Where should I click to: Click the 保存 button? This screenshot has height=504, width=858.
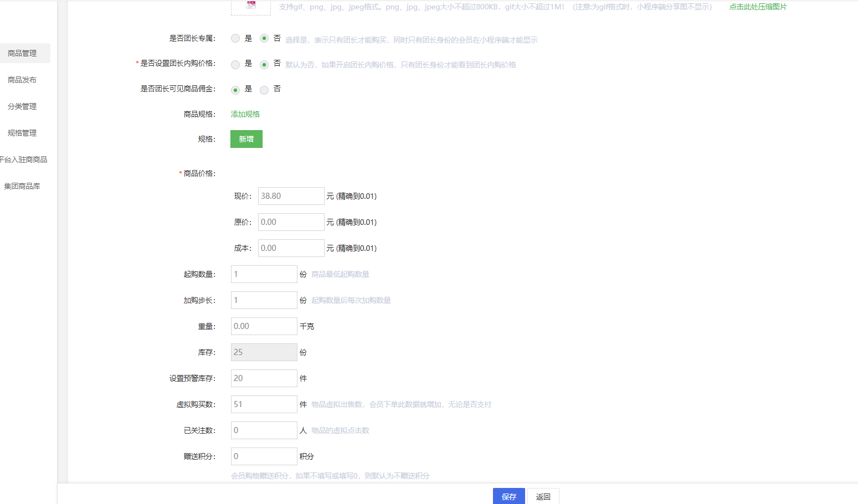pyautogui.click(x=508, y=496)
